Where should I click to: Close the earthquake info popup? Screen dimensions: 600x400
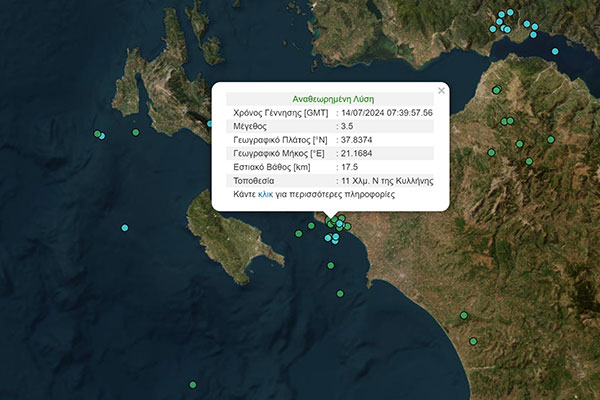[x=441, y=90]
